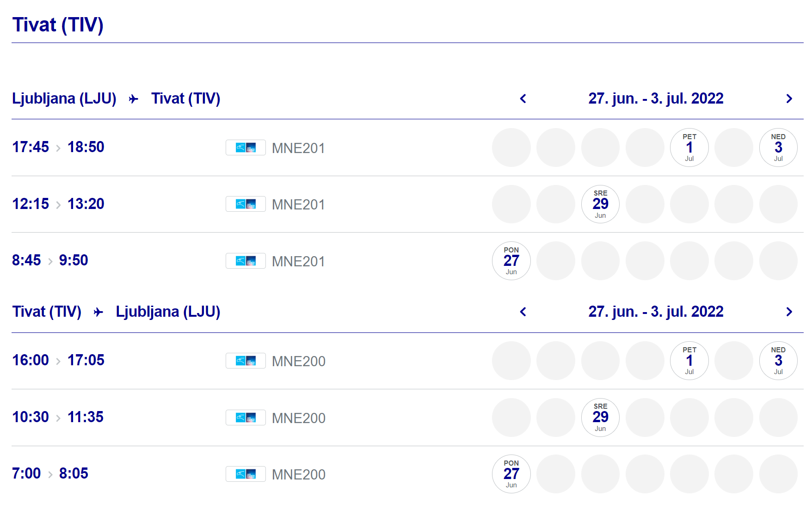Select Friday 1 Jul for 17:45 flight
Image resolution: width=812 pixels, height=510 pixels.
(x=689, y=147)
